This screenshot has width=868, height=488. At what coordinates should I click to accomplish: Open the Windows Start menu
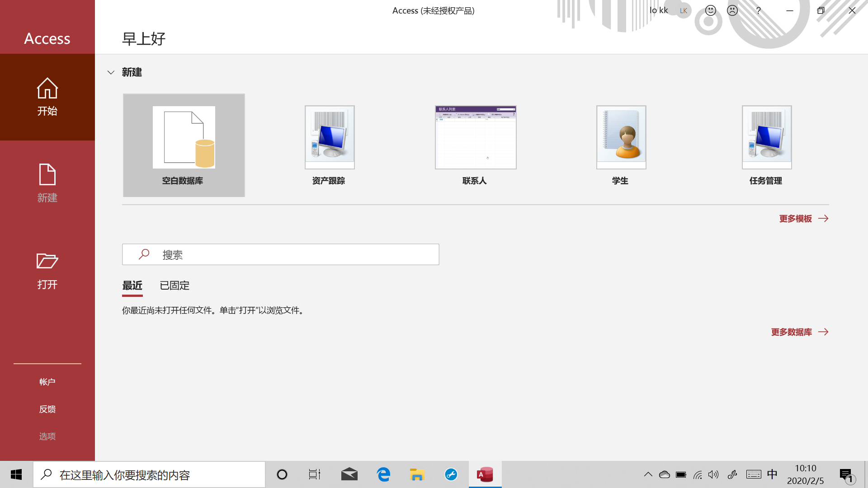tap(16, 474)
